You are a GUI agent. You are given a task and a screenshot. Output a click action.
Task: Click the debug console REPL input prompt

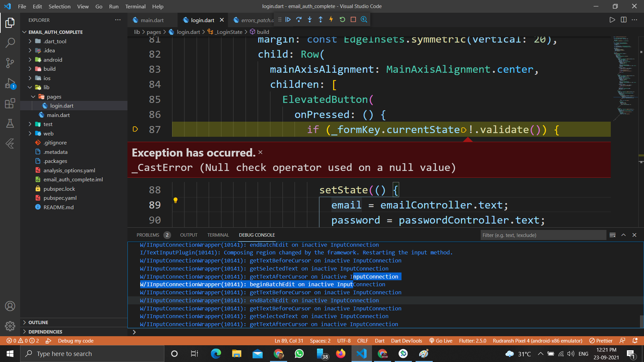coord(386,332)
